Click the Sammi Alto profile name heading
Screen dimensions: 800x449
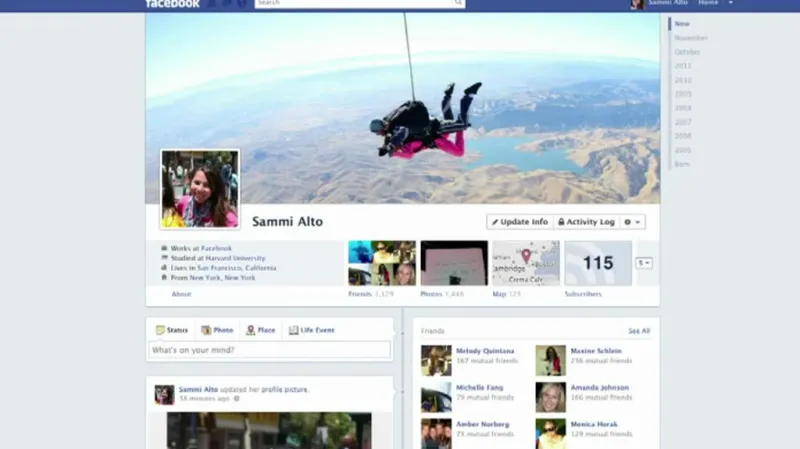coord(287,221)
